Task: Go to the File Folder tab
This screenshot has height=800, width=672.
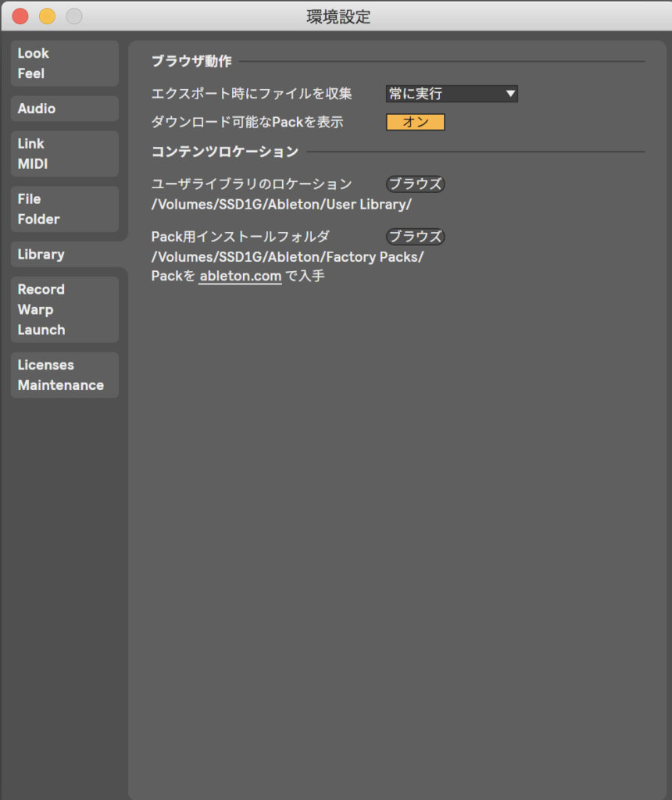Action: (64, 209)
